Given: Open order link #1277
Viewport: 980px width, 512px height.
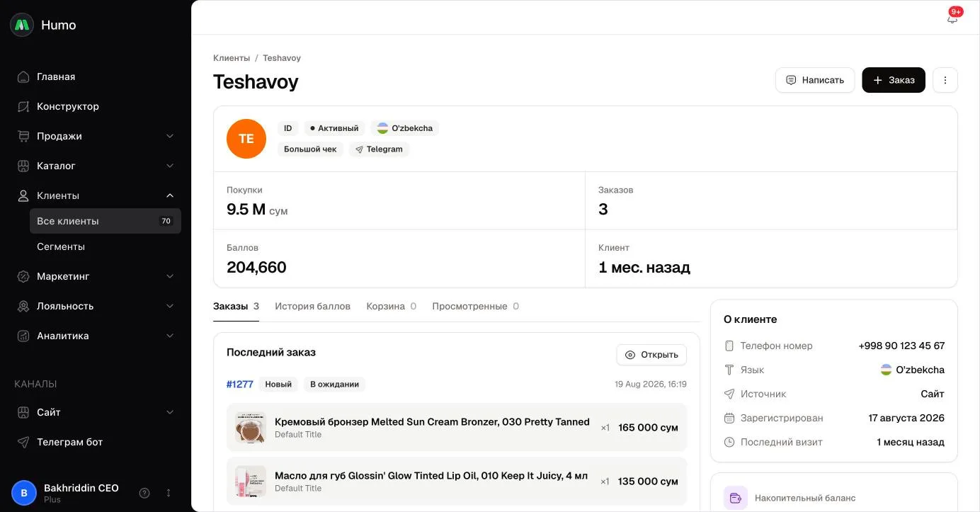Looking at the screenshot, I should coord(240,385).
